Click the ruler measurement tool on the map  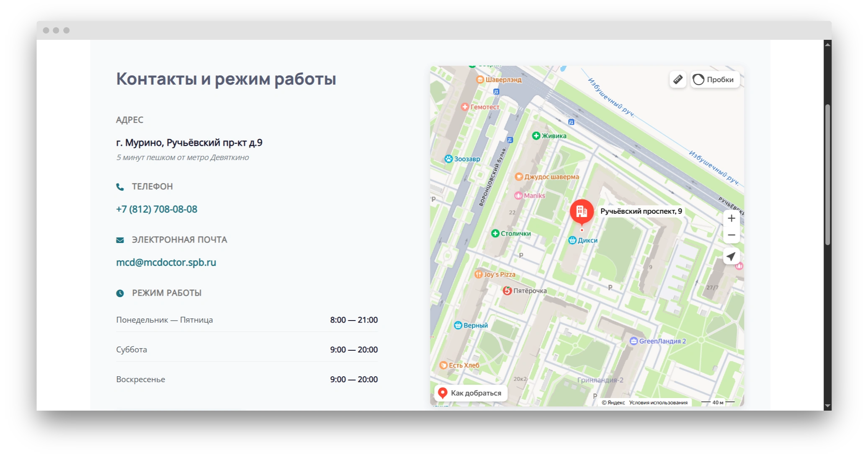click(677, 79)
